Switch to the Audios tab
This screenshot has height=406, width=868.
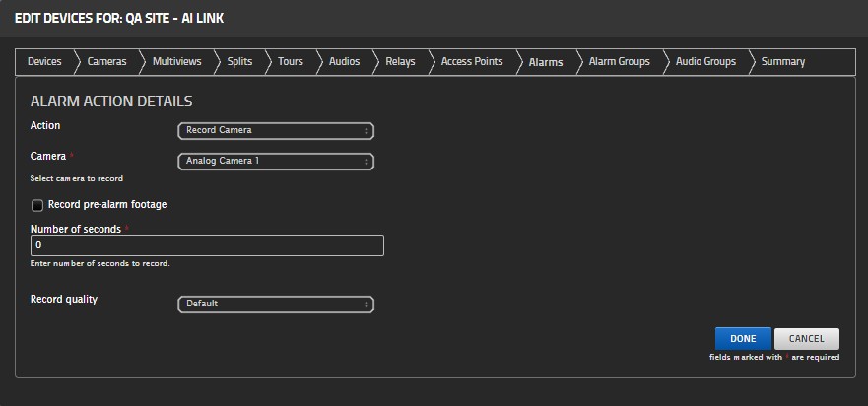344,62
